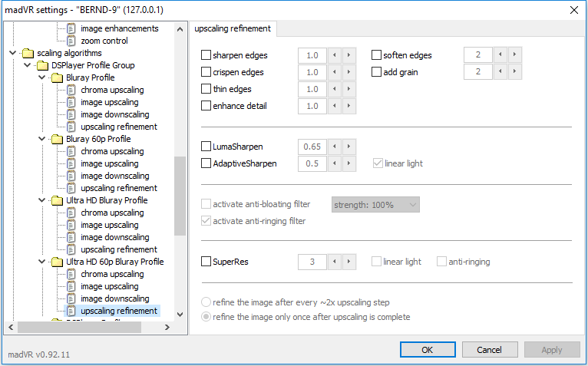The width and height of the screenshot is (588, 366).
Task: Click the Cancel button
Action: point(490,349)
